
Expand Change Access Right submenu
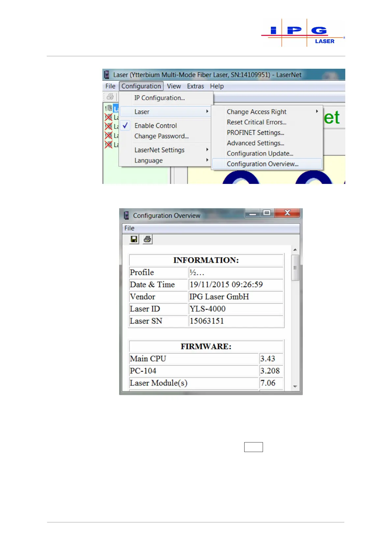pyautogui.click(x=267, y=112)
